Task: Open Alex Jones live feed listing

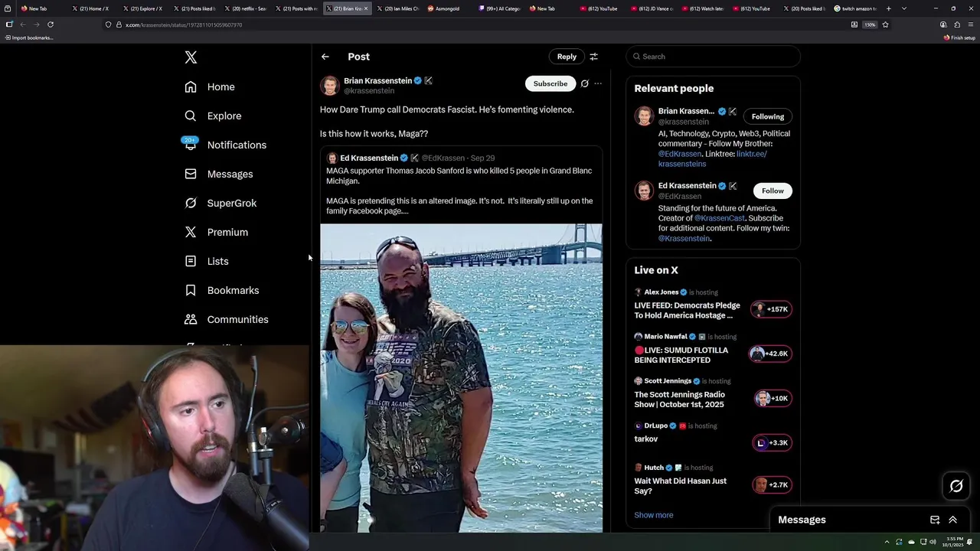Action: click(687, 310)
